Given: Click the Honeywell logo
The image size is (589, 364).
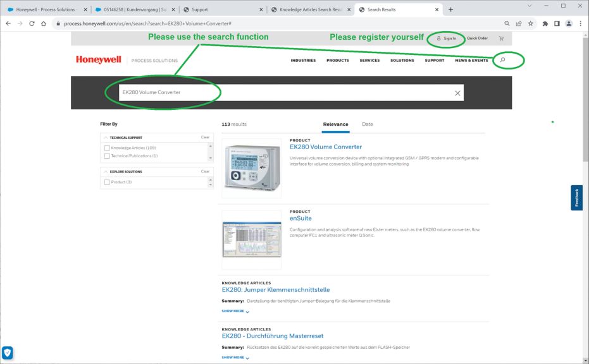Looking at the screenshot, I should click(x=99, y=60).
